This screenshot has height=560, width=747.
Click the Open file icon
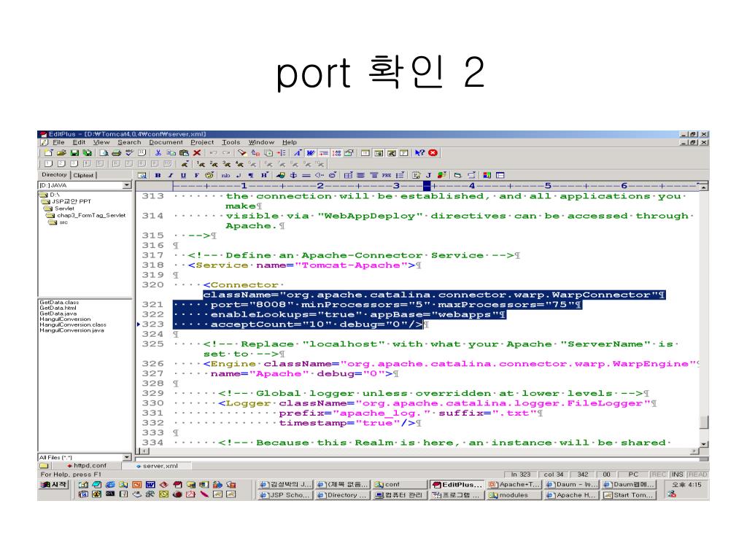pos(61,153)
